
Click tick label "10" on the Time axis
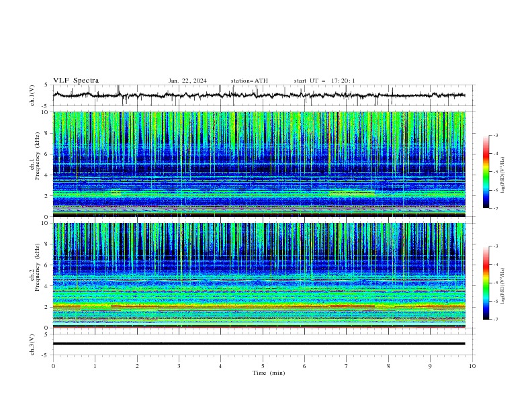[472, 366]
